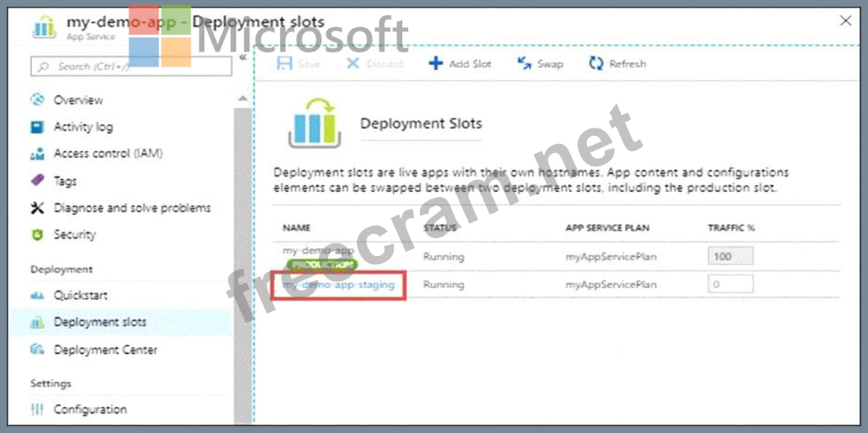Click the Discard X icon
Screen dimensions: 868x433
click(353, 63)
